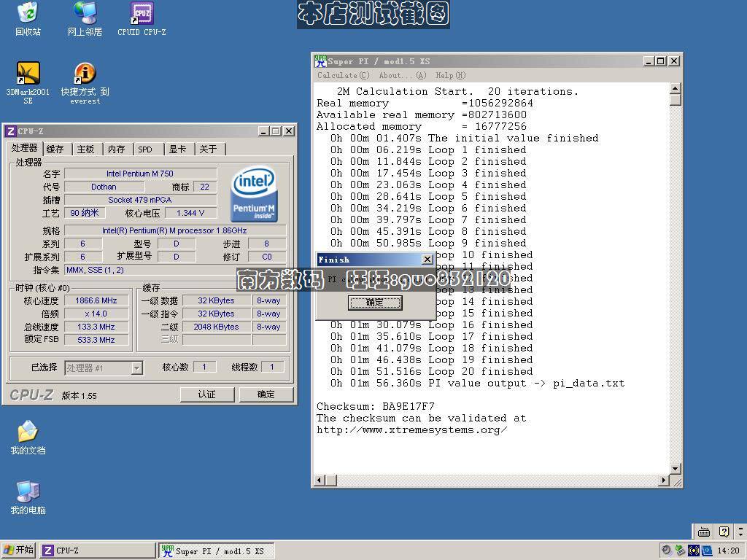Close the CPU-Z window
747x560 pixels.
point(289,131)
